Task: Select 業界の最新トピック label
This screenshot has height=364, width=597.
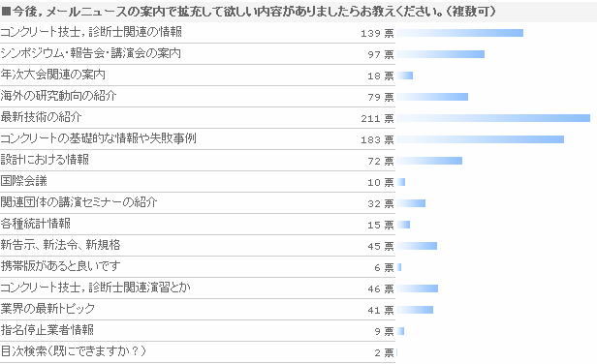Action: 47,309
